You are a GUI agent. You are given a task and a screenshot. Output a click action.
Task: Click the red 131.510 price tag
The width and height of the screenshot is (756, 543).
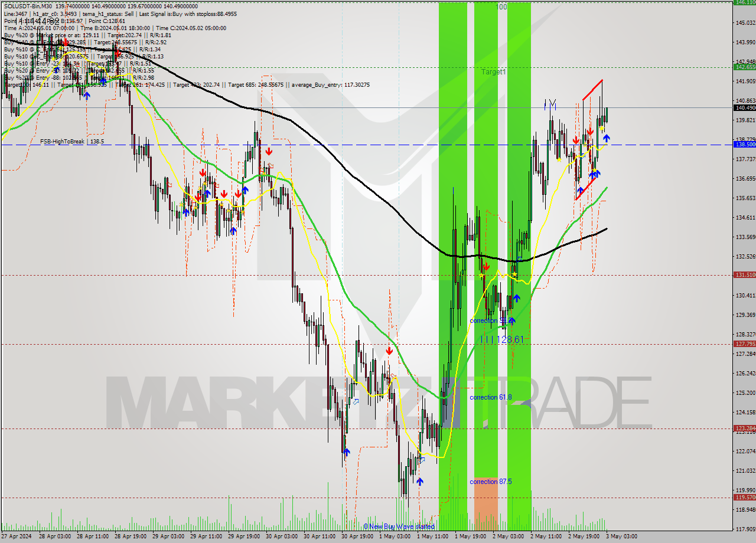click(744, 274)
